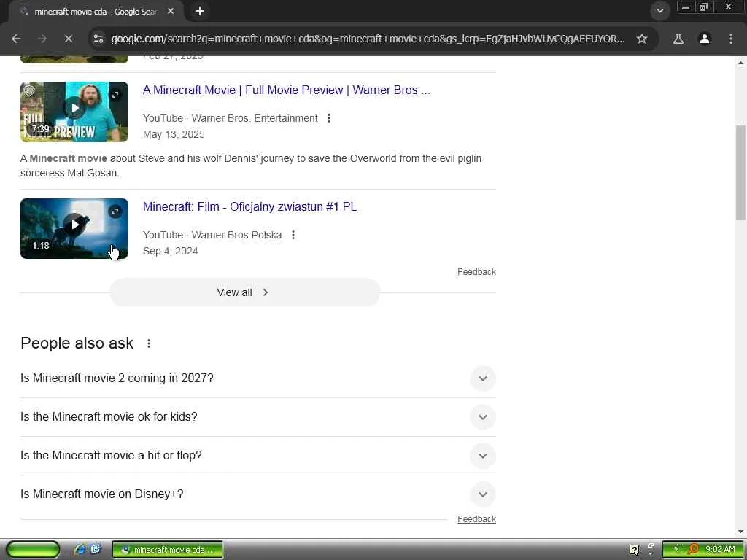Open the tab search dropdown arrow
This screenshot has width=747, height=560.
click(659, 10)
